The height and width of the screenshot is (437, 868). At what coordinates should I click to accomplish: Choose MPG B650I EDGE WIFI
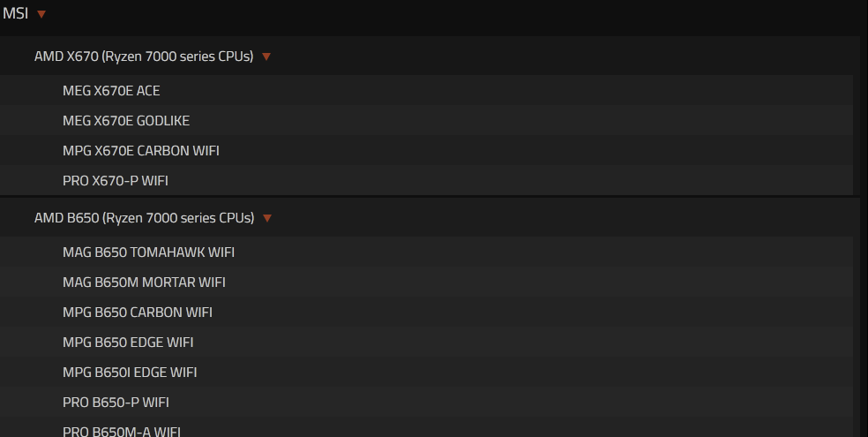click(x=130, y=373)
